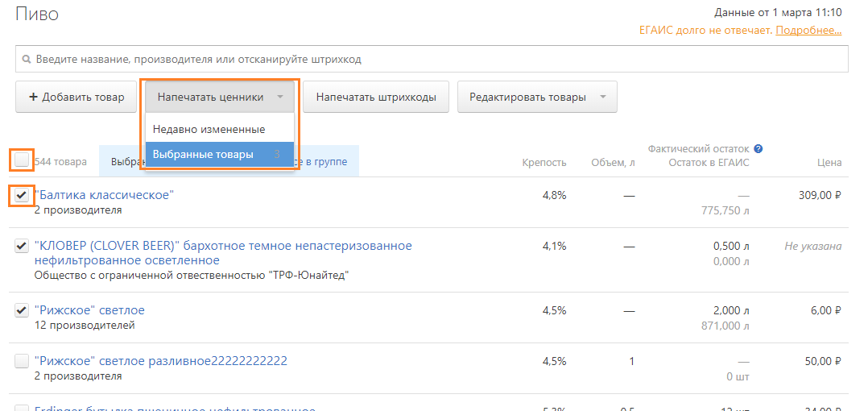Uncheck the "Балтика классическое" checkbox
Screen dimensions: 868x411
tap(22, 195)
